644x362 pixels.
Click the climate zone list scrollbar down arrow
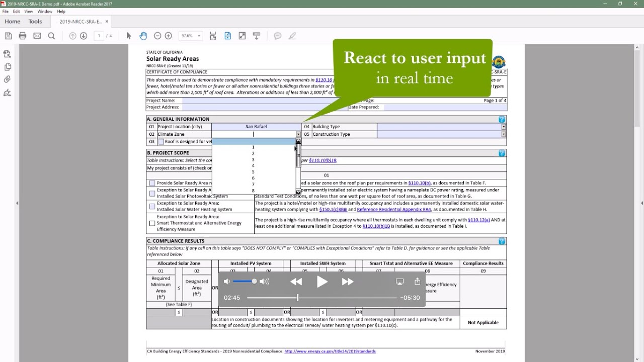pyautogui.click(x=298, y=192)
